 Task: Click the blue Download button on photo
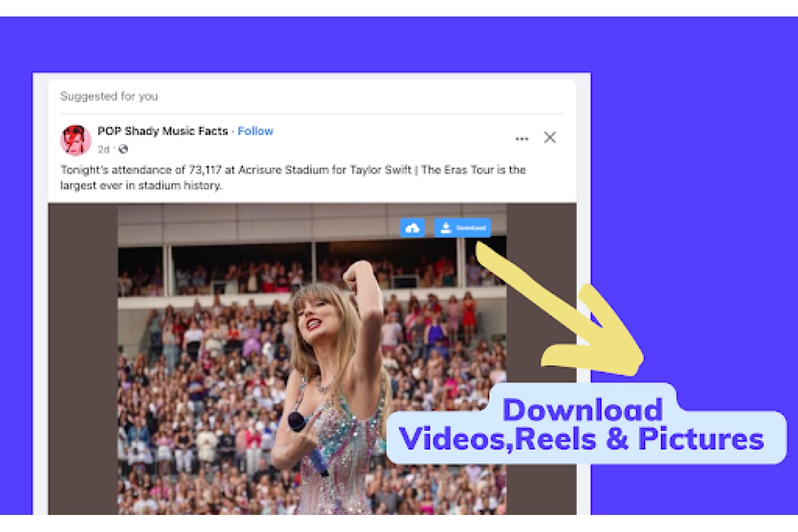pos(462,228)
